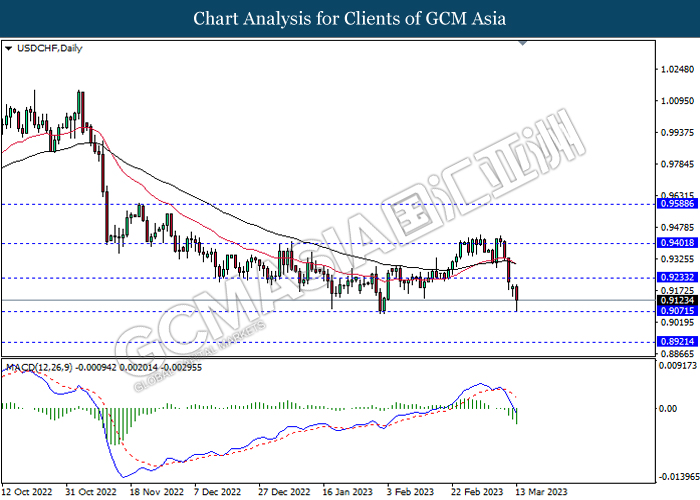
Task: Click the 27 Dec 2022 date label
Action: (x=284, y=492)
